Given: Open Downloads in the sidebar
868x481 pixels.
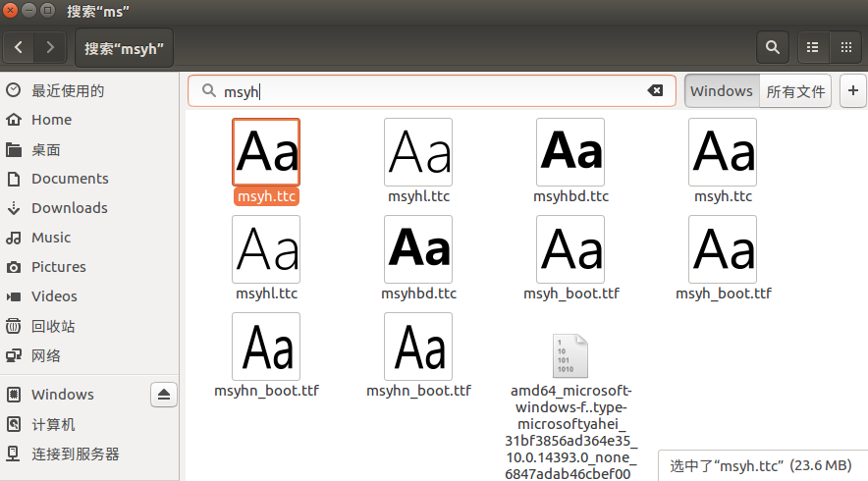Looking at the screenshot, I should [x=89, y=208].
